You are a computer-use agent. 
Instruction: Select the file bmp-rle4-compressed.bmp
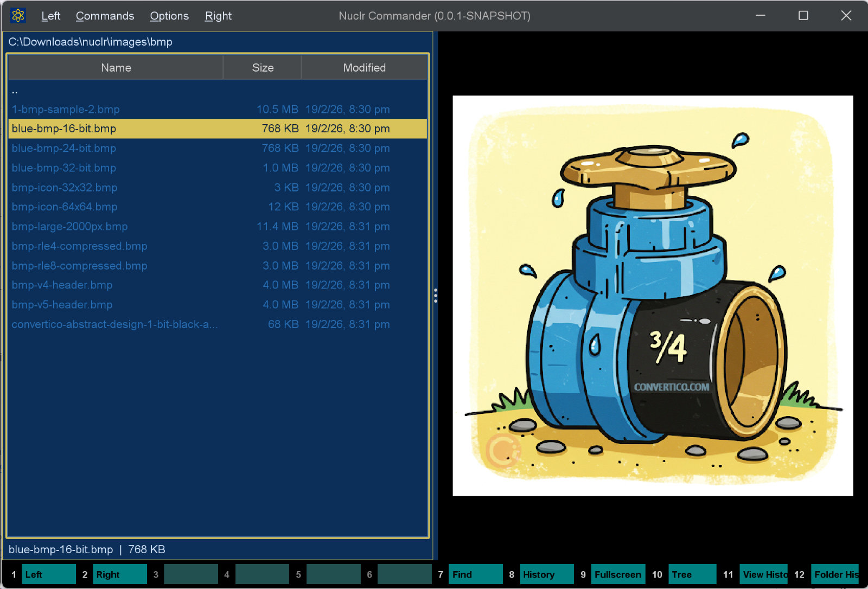pyautogui.click(x=218, y=246)
